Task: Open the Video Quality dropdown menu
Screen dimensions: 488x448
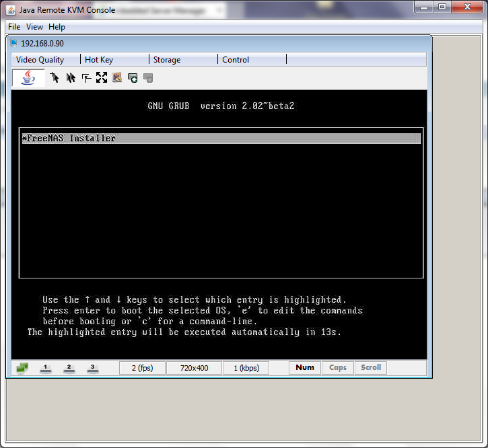Action: click(40, 60)
